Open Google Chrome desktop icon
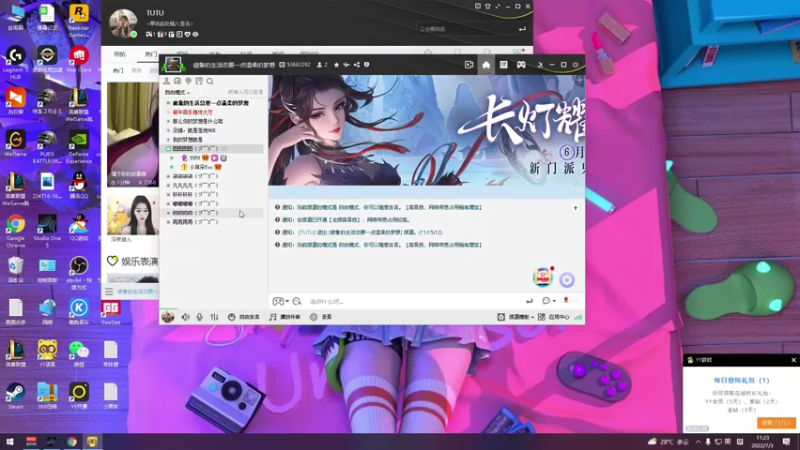The height and width of the screenshot is (450, 800). click(16, 231)
